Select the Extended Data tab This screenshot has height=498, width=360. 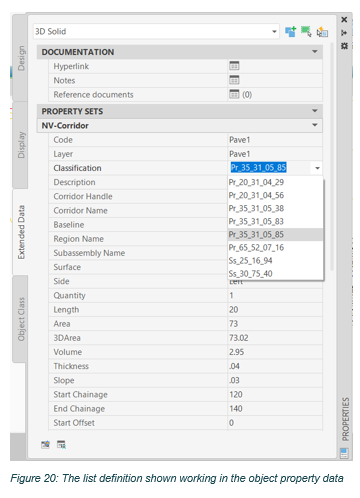pyautogui.click(x=21, y=232)
